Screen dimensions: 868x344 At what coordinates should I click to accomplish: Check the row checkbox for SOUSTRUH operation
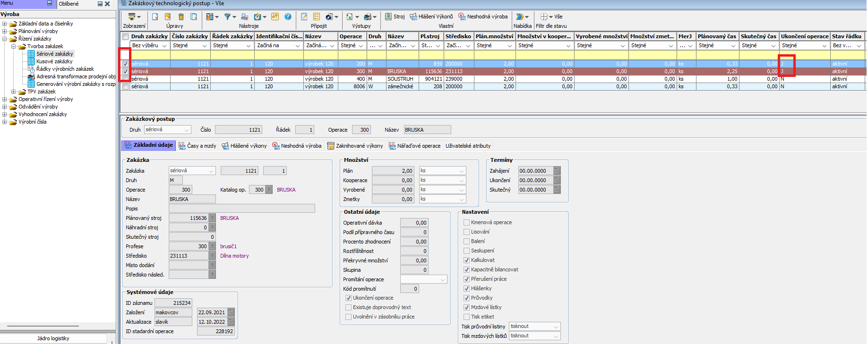125,79
